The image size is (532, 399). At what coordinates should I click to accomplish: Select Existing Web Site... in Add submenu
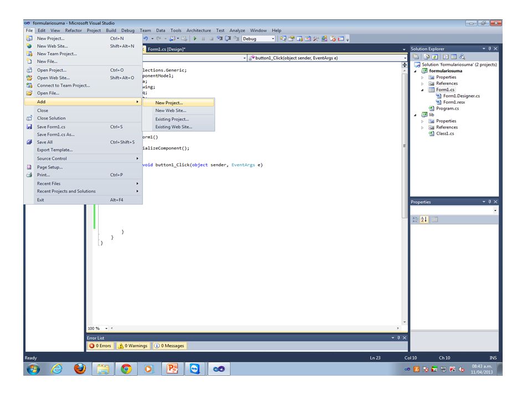point(178,127)
